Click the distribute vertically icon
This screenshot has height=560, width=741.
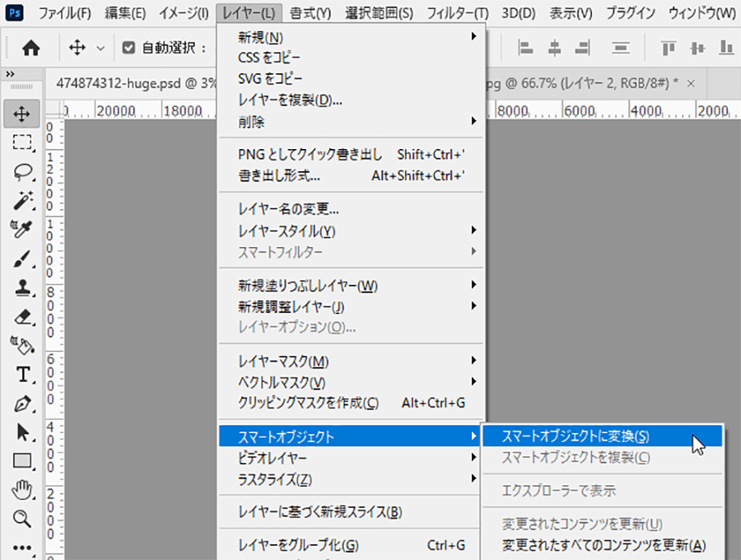tap(621, 48)
